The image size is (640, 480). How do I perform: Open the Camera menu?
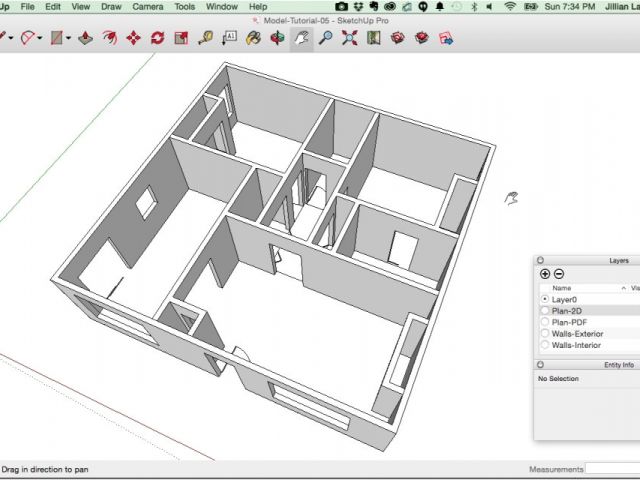point(148,7)
